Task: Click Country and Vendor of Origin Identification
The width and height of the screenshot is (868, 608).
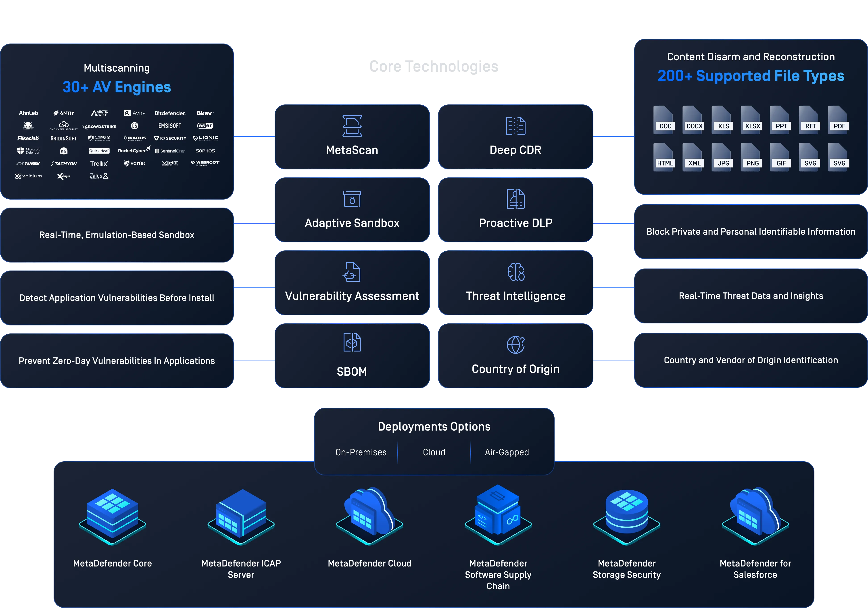Action: pyautogui.click(x=750, y=360)
